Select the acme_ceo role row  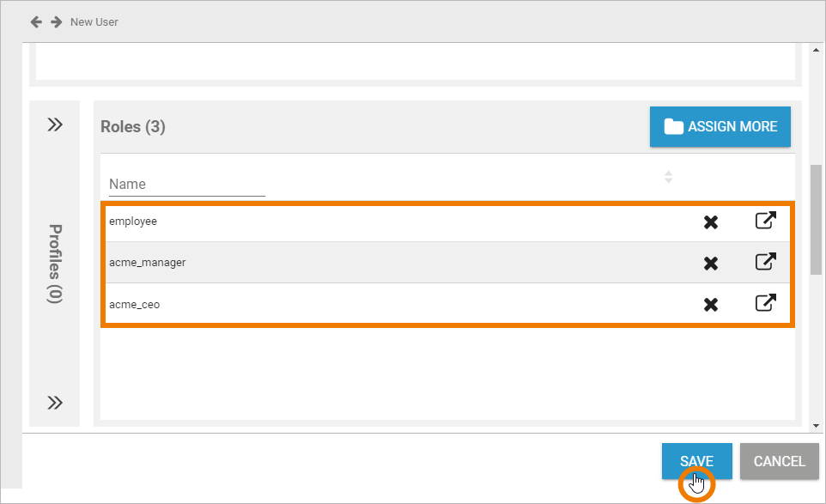tap(343, 304)
